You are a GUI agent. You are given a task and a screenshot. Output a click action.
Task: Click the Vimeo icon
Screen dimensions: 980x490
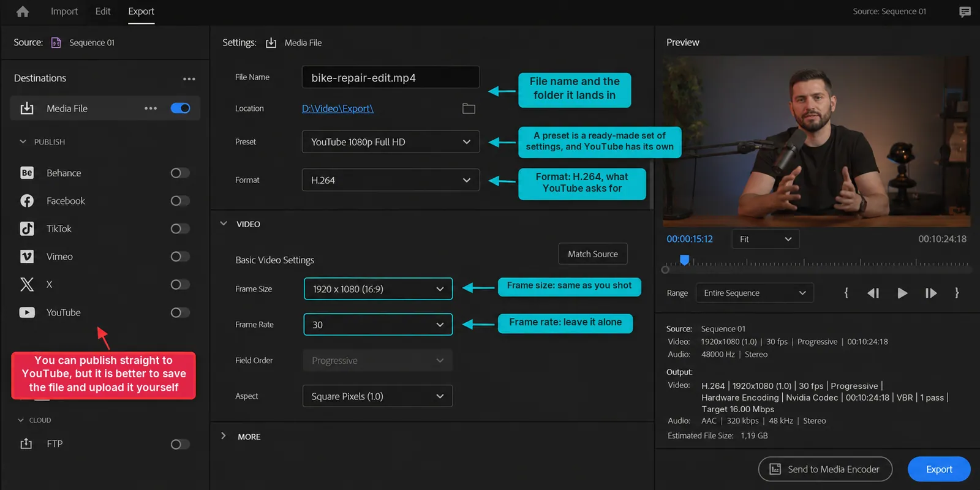[x=27, y=257]
